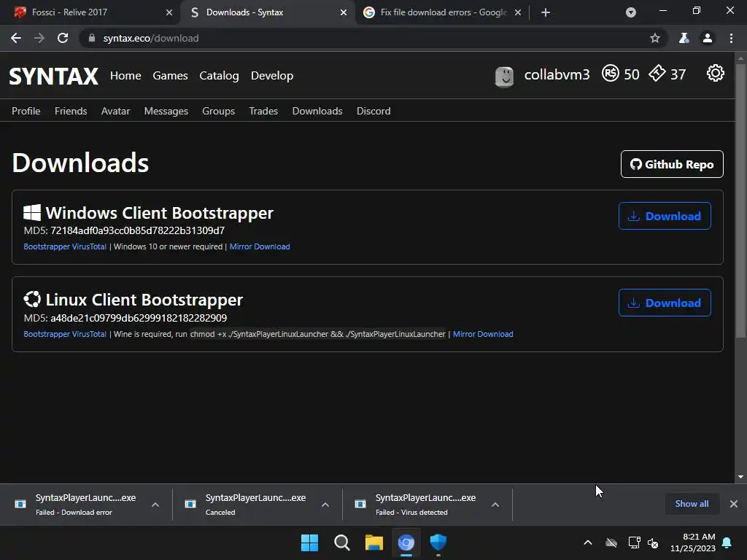Viewport: 747px width, 560px height.
Task: Open Avatar sub-navigation link
Action: [116, 111]
